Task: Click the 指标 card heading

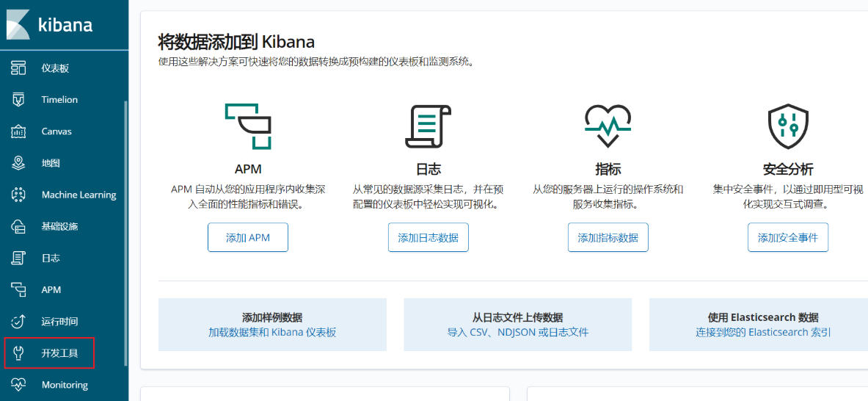Action: click(608, 168)
